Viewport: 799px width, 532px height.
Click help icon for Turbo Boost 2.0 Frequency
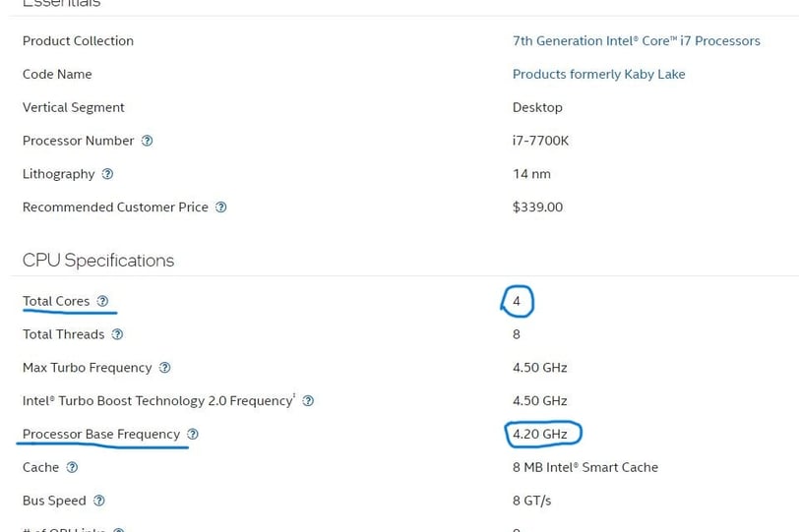pyautogui.click(x=308, y=401)
